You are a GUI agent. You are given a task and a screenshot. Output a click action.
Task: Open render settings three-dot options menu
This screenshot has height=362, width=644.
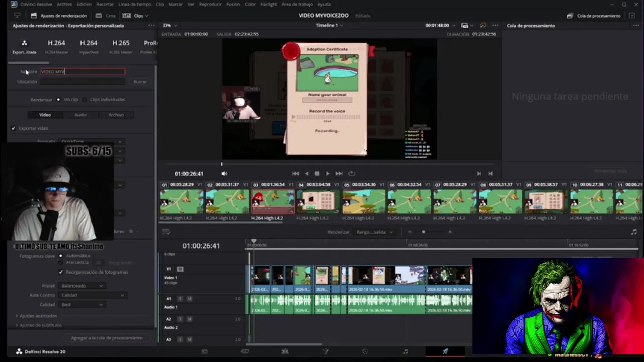(151, 26)
